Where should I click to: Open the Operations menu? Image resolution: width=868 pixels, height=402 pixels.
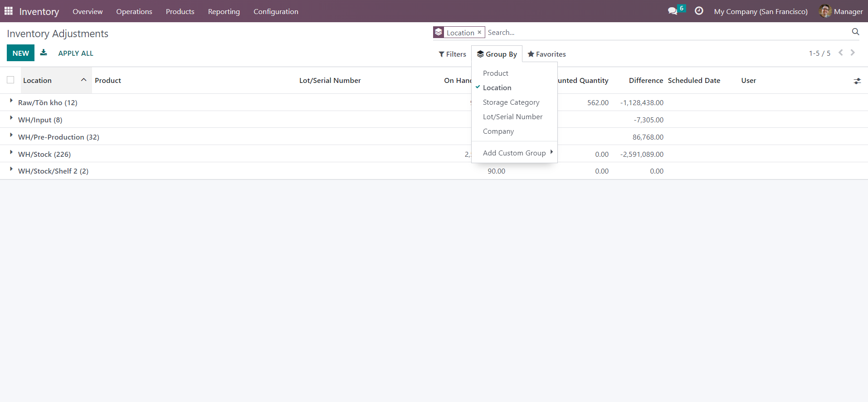(134, 11)
